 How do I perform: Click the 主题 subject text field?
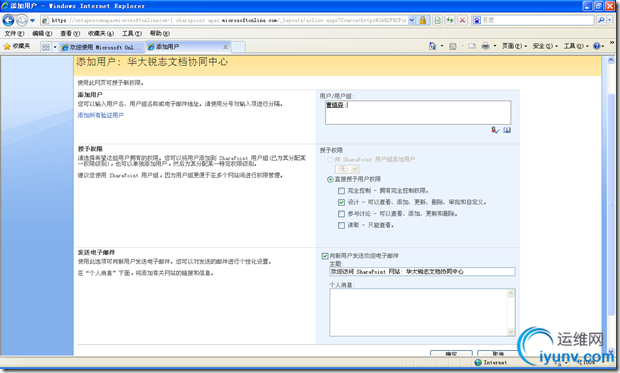(422, 272)
